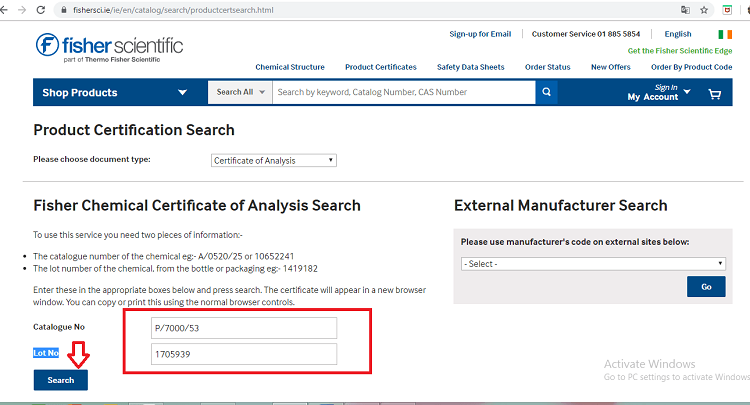Click the browser address bar URL
Screen dimensions: 750x405
tap(173, 10)
